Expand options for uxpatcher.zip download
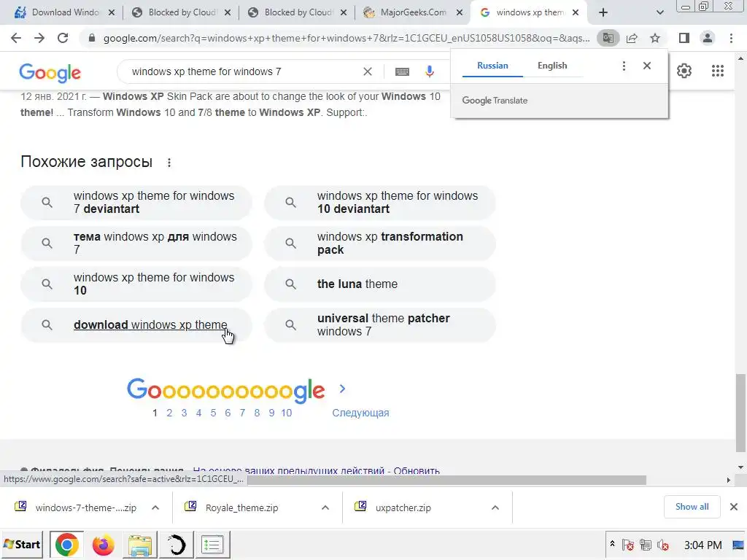Viewport: 747px width, 560px height. click(495, 507)
